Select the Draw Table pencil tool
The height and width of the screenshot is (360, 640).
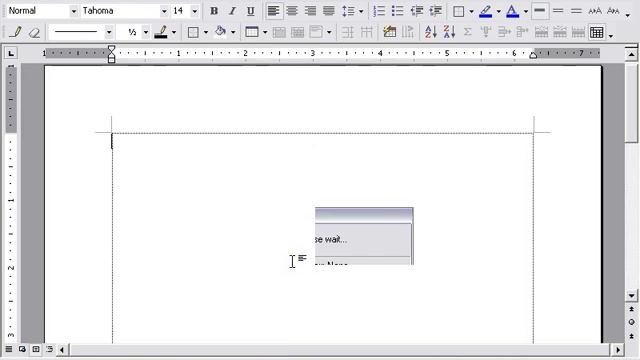click(16, 32)
